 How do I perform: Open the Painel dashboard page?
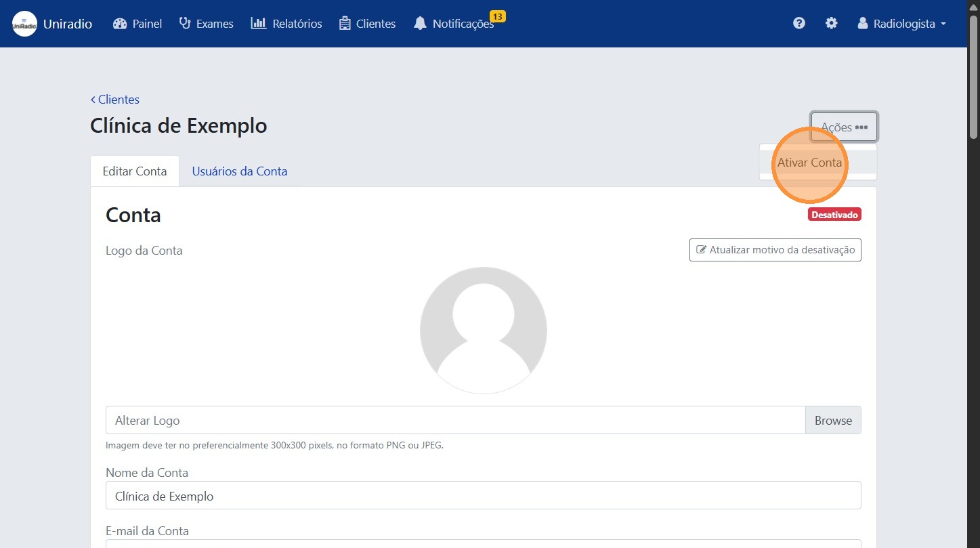click(x=137, y=24)
